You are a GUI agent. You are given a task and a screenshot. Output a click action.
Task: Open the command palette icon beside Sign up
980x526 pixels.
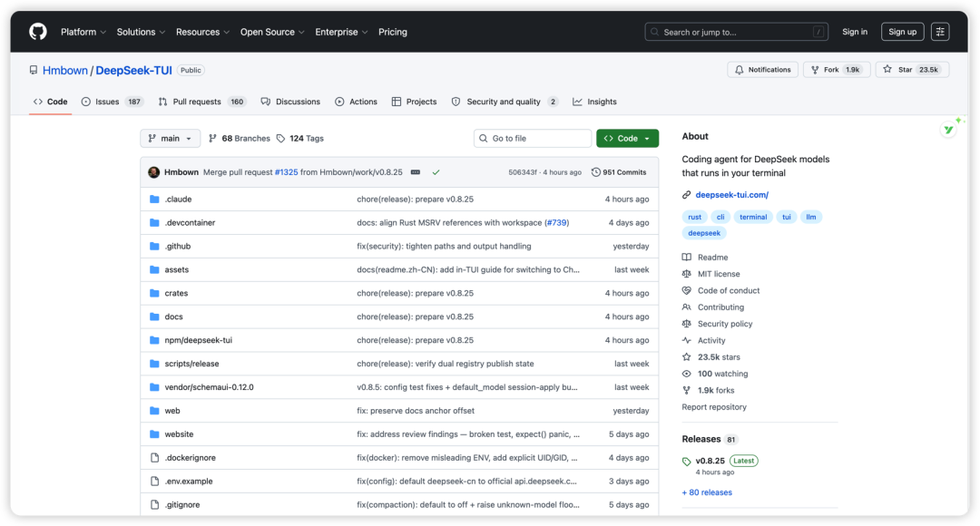point(940,32)
